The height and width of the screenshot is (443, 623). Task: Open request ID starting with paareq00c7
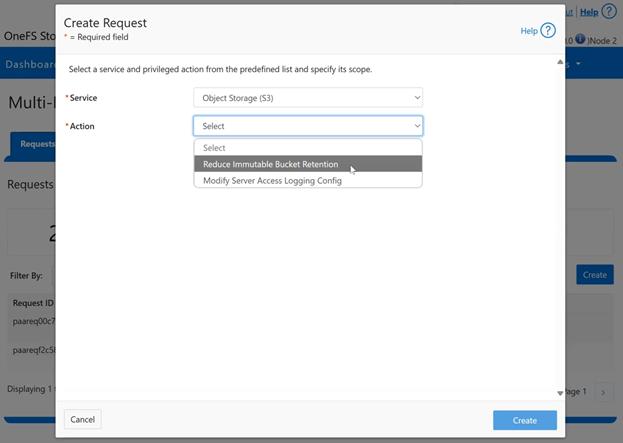coord(34,321)
